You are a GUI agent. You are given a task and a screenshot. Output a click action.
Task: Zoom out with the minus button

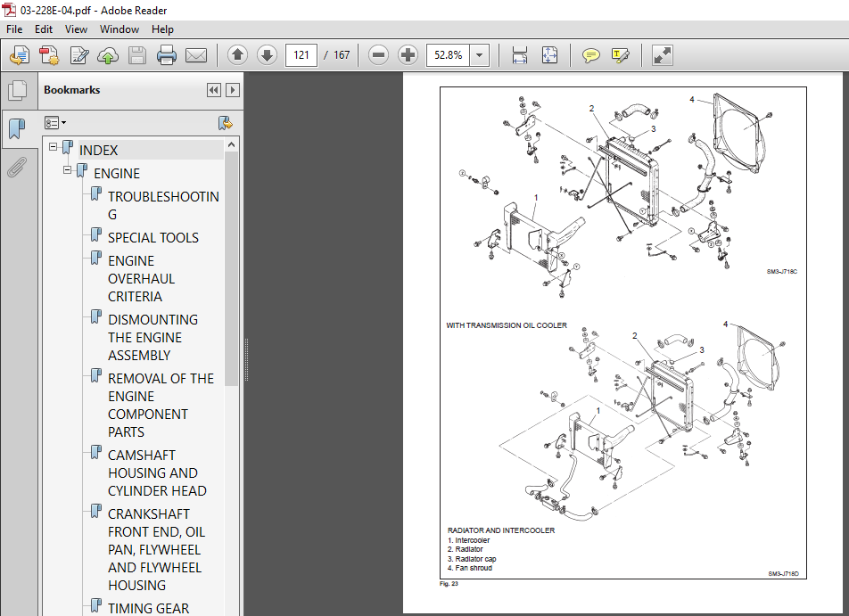378,55
